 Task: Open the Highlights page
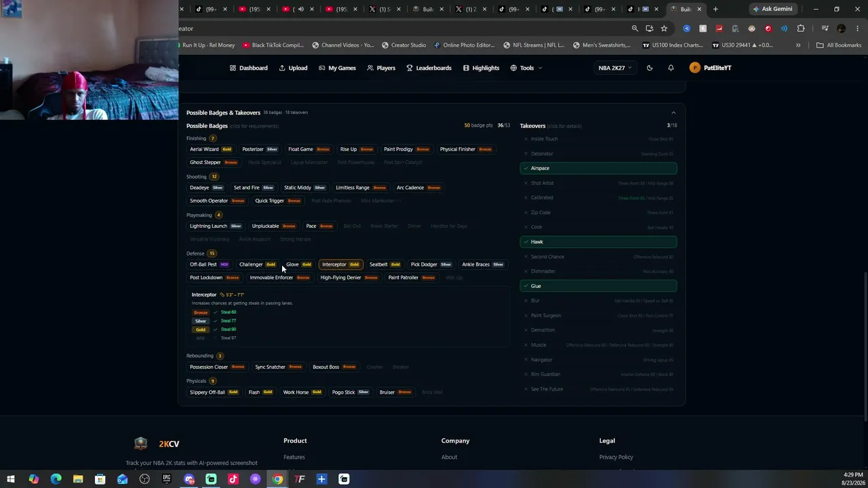[x=481, y=68]
